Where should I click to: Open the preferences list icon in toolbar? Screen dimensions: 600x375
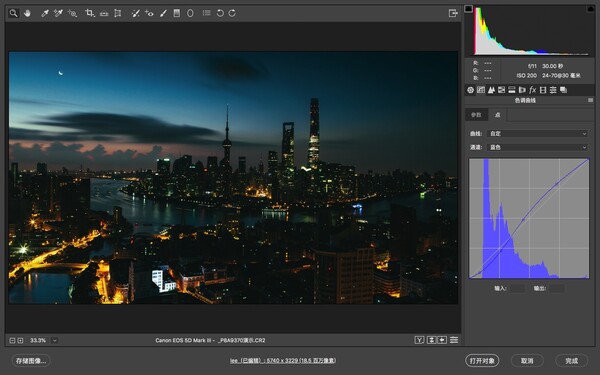[207, 13]
